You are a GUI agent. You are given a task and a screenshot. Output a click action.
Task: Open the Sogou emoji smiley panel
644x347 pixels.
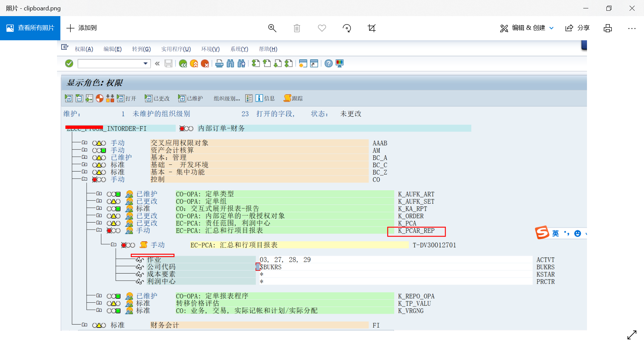point(578,233)
